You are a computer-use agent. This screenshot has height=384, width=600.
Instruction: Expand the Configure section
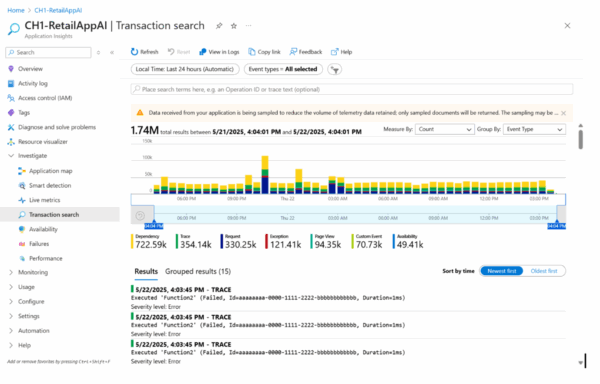coord(11,302)
